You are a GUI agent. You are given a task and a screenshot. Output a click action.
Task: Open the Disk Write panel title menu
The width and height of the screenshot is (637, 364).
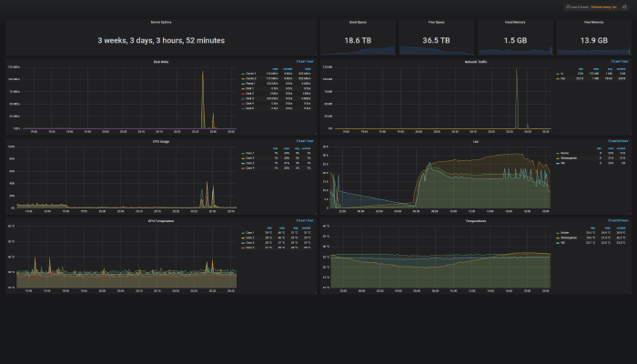(161, 62)
